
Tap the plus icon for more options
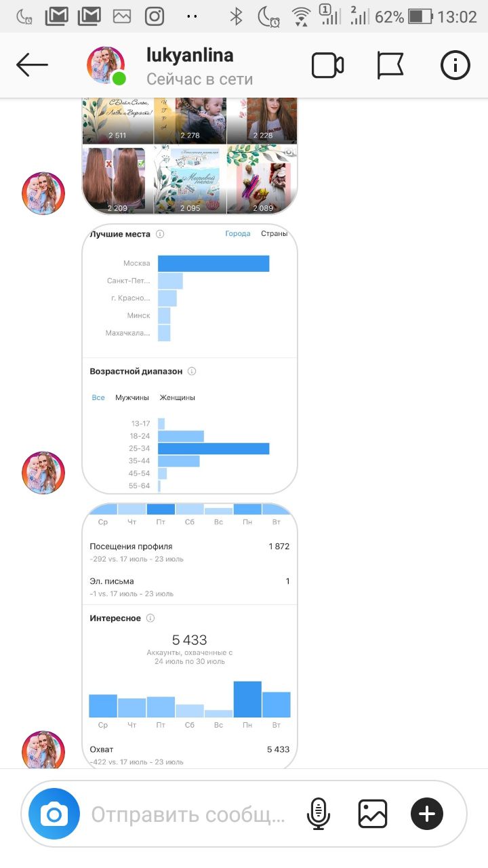click(427, 814)
